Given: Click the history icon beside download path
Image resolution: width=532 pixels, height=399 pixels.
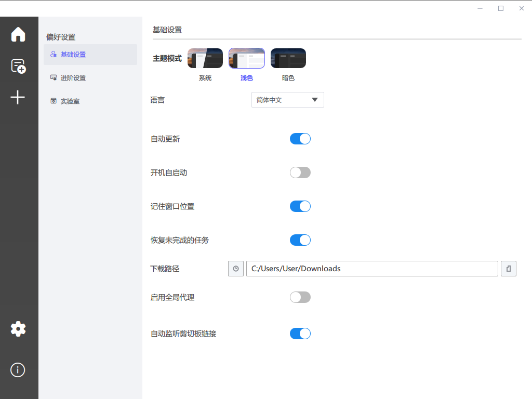Looking at the screenshot, I should point(235,269).
